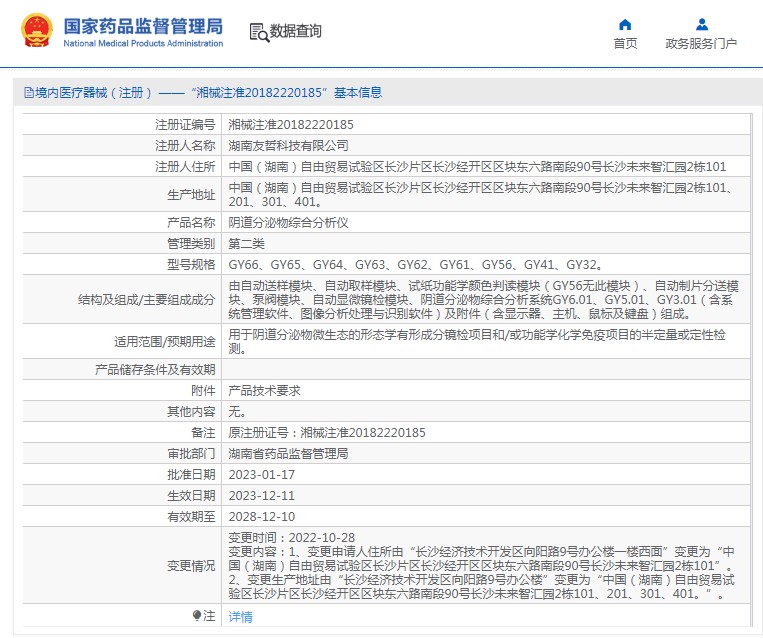This screenshot has height=638, width=763.
Task: Click the lightbulb icon beside 注
Action: (x=197, y=616)
